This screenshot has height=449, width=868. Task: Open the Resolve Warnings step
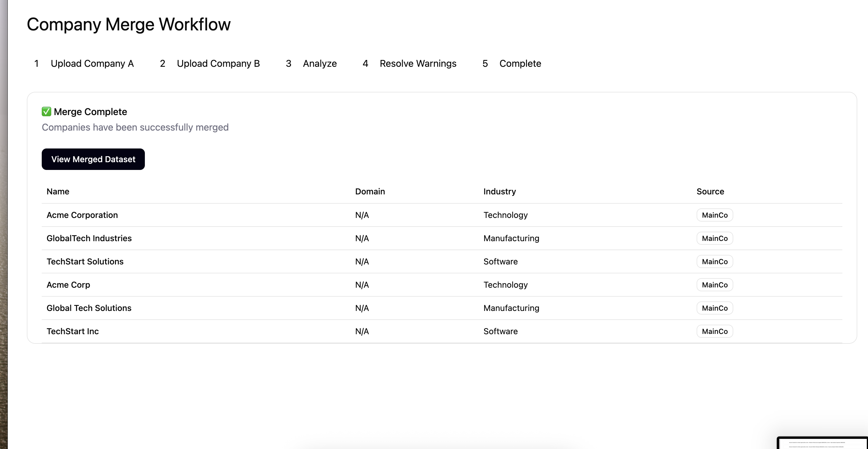click(418, 64)
